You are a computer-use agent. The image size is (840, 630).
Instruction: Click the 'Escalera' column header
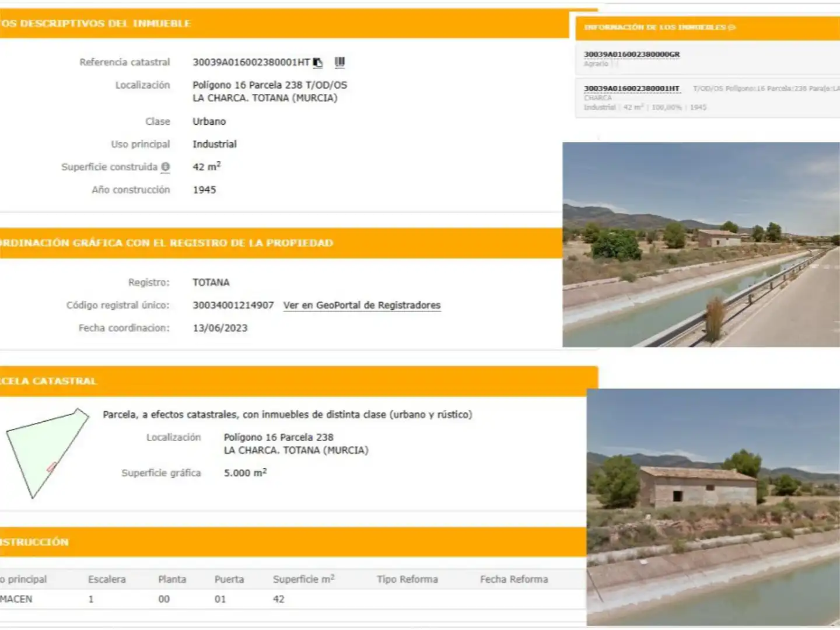pyautogui.click(x=107, y=579)
